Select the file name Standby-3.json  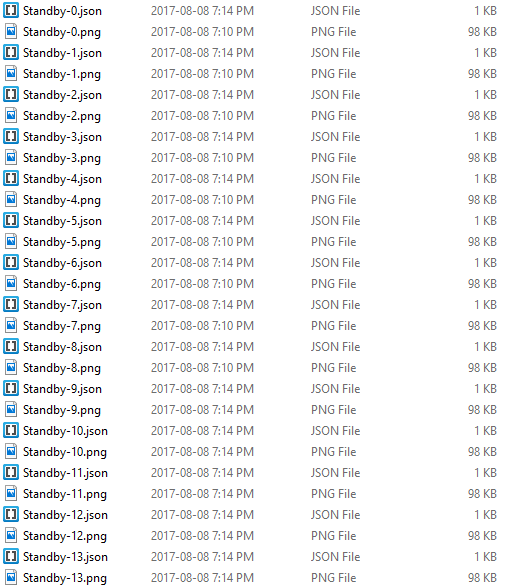pyautogui.click(x=62, y=137)
